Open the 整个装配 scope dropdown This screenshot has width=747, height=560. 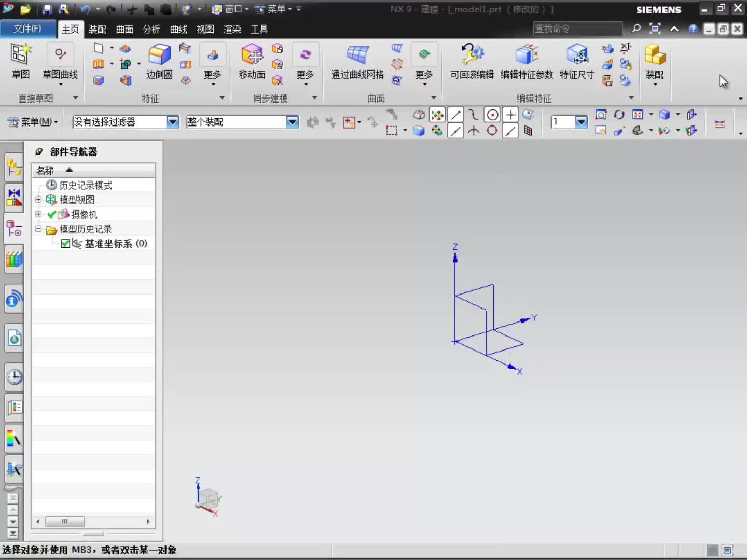(x=293, y=122)
